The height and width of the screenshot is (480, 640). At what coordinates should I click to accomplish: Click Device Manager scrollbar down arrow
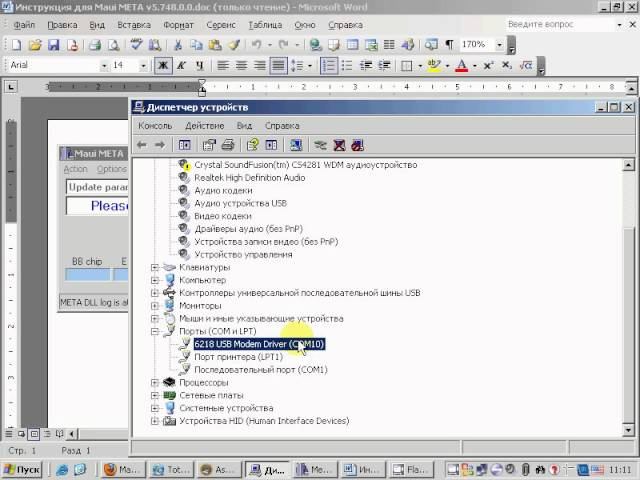point(629,430)
